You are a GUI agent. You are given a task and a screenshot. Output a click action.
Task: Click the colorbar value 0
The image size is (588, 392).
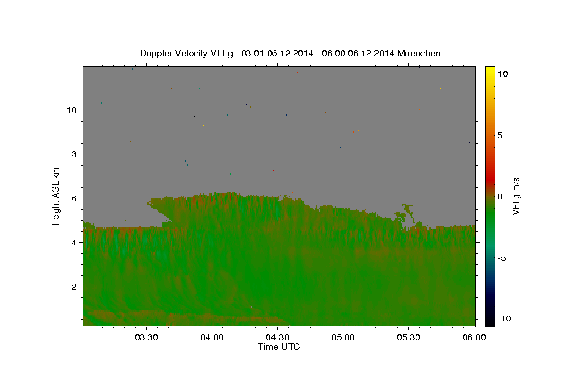click(500, 196)
